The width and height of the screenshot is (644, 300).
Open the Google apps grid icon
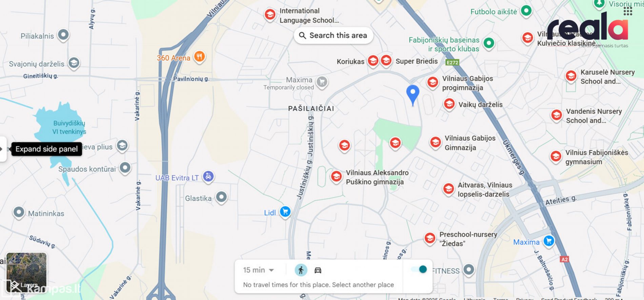pyautogui.click(x=628, y=11)
